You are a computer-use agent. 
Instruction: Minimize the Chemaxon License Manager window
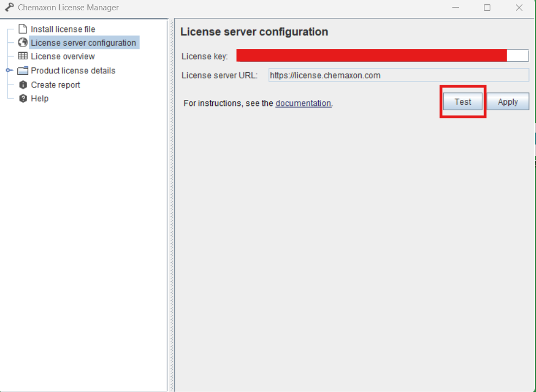(455, 8)
